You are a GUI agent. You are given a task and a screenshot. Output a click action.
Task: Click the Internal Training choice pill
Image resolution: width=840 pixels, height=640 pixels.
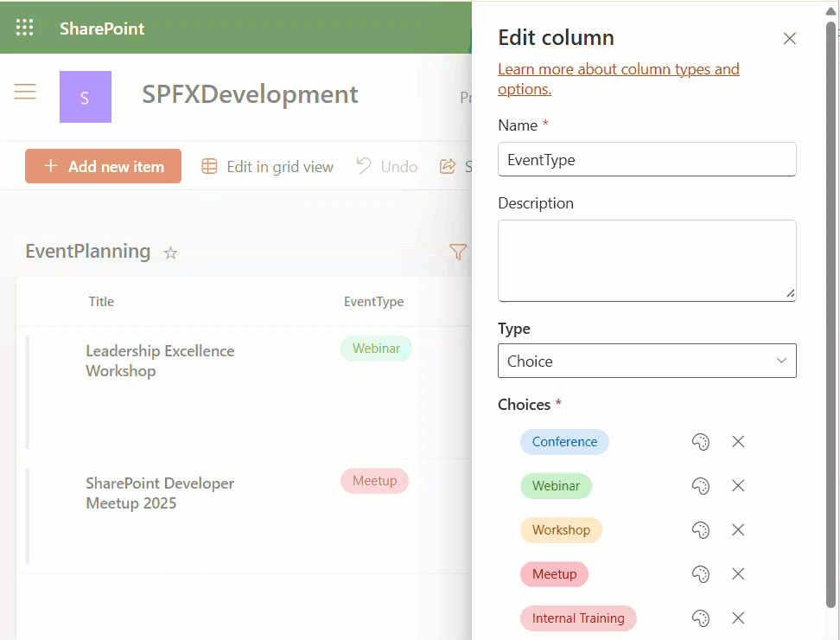tap(578, 618)
